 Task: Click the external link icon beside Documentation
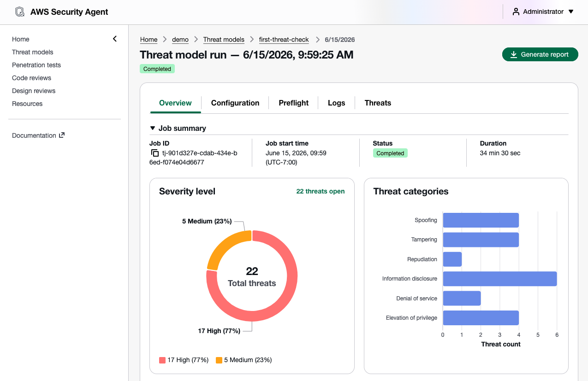(62, 135)
